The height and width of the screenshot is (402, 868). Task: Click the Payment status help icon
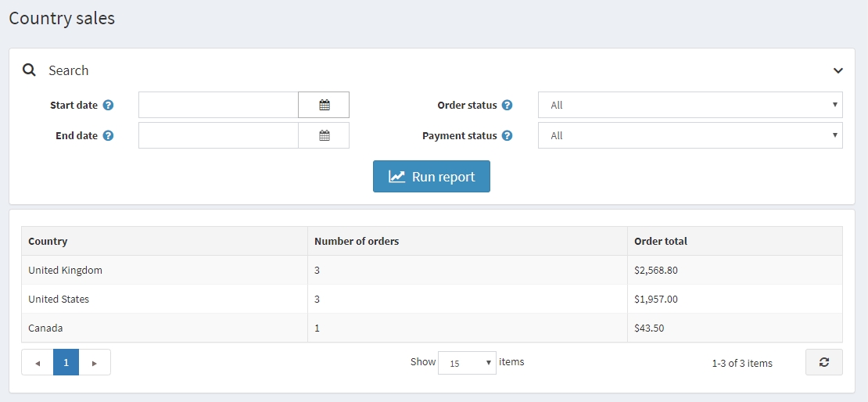507,135
